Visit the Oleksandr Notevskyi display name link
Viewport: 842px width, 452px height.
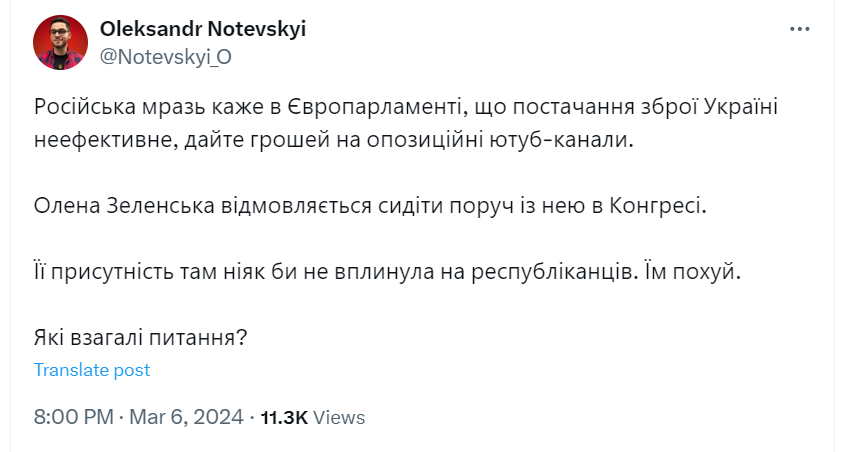(203, 29)
